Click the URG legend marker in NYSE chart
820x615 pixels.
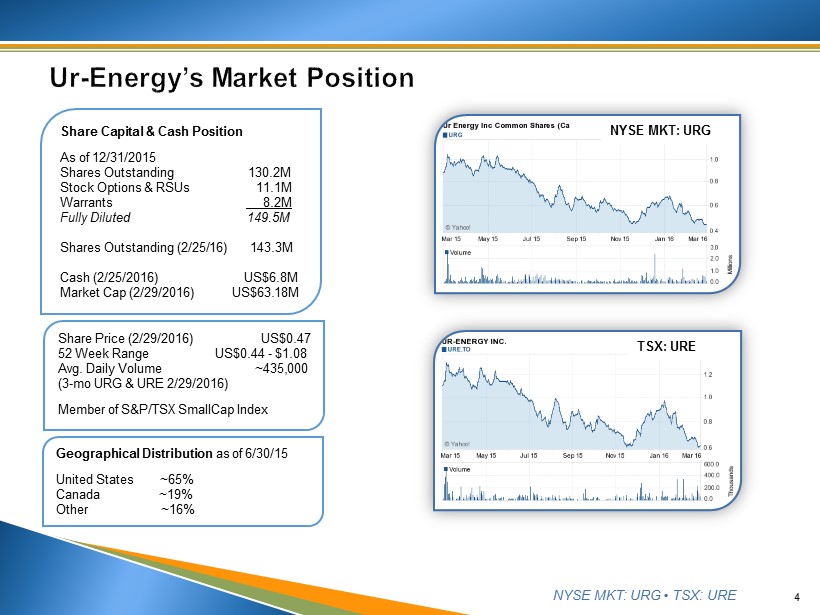pos(445,134)
